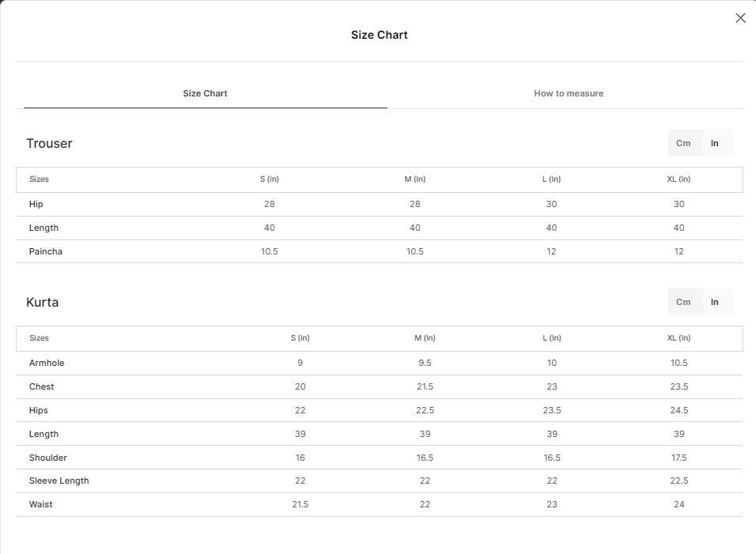Screen dimensions: 756x554
Task: Switch to the How to measure tab
Action: tap(569, 93)
